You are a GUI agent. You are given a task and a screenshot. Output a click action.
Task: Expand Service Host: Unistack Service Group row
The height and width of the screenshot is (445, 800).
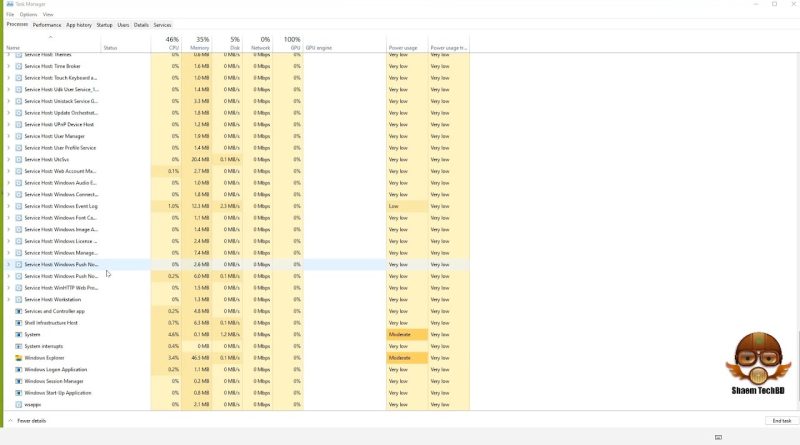[x=8, y=102]
